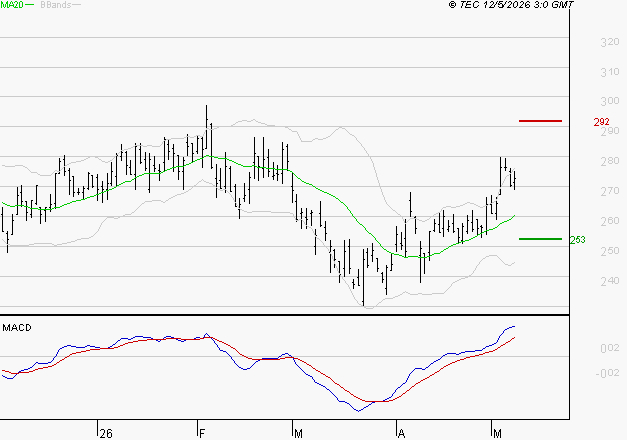Click the 26 year label on time axis
Screen dimensions: 627x440
(106, 434)
